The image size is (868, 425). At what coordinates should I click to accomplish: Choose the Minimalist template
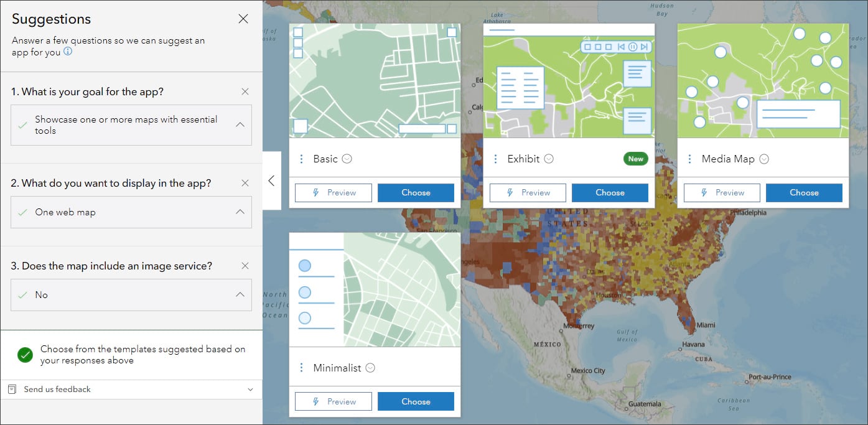point(416,401)
